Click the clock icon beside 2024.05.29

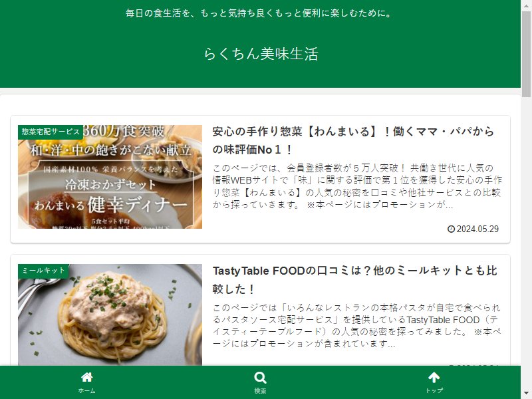coord(451,229)
